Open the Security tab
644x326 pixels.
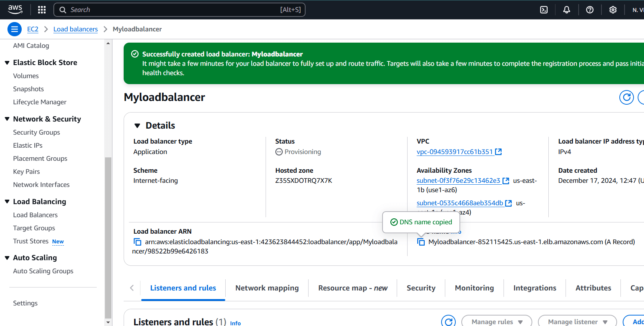[x=421, y=288]
